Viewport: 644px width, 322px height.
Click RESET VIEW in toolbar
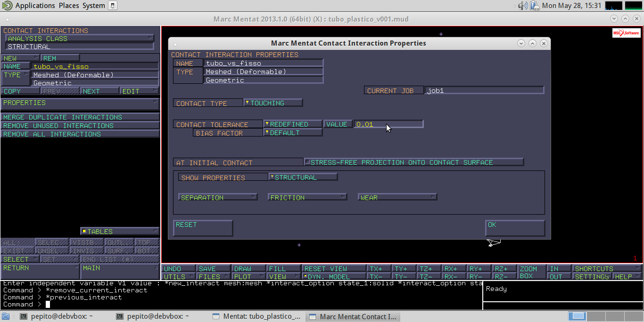[x=334, y=268]
